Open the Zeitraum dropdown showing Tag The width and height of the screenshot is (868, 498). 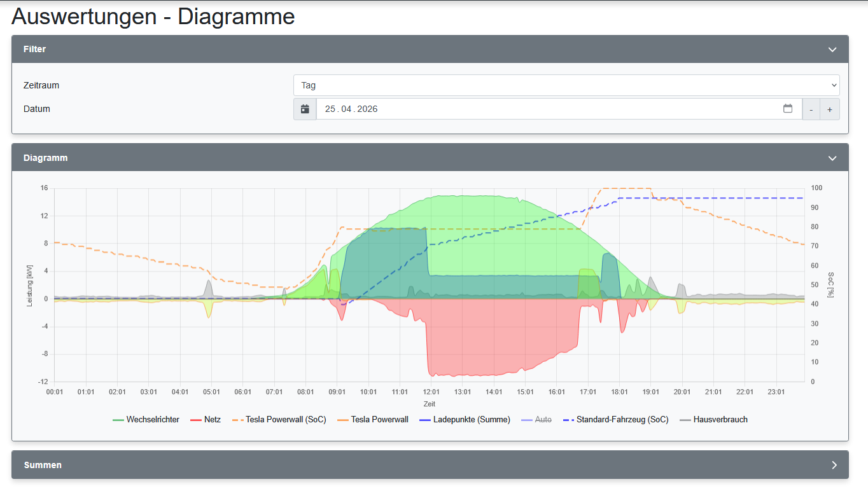tap(566, 85)
